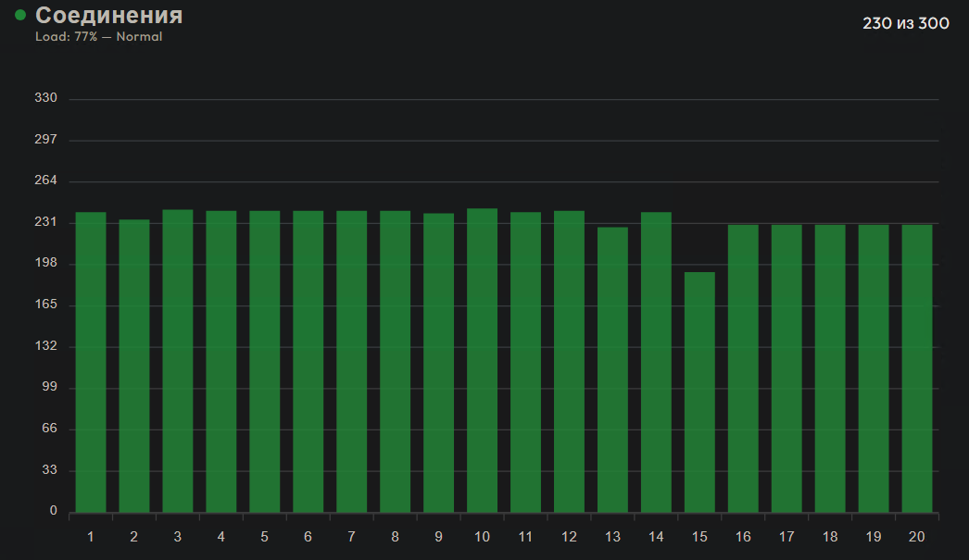
Task: Select the y-axis value 66
Action: coord(49,429)
